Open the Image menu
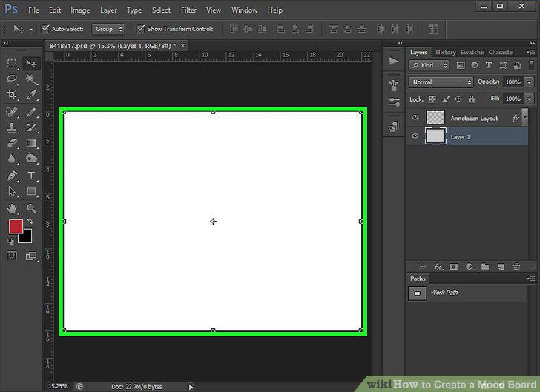Viewport: 540px width, 392px height. tap(80, 10)
